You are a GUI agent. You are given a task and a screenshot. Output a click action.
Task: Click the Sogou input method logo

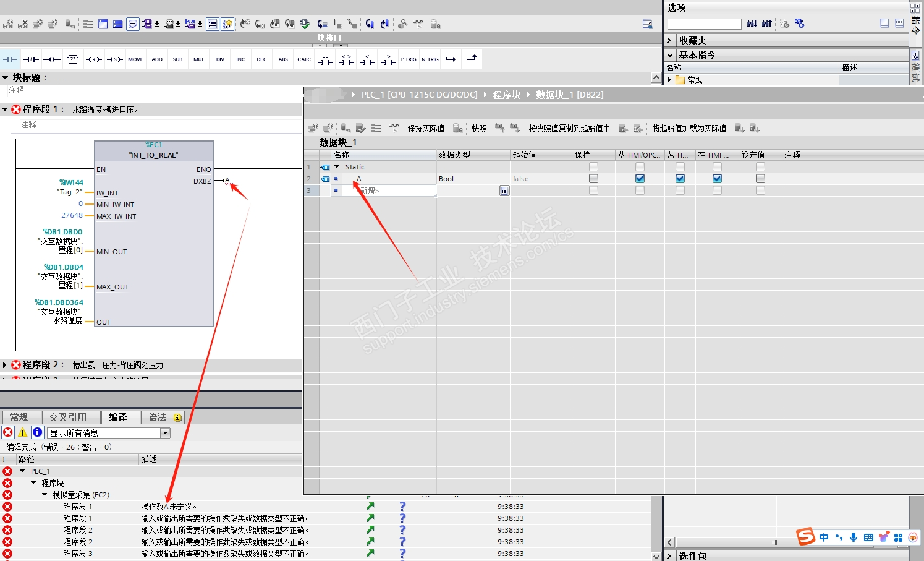pos(805,536)
